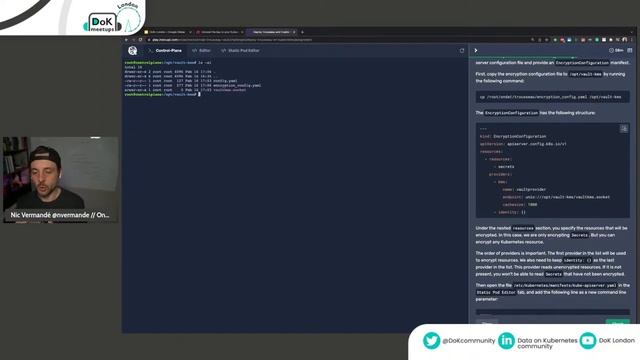Screen dimensions: 640x360
Task: Click vaultkms.socket in the terminal listing
Action: coord(229,90)
